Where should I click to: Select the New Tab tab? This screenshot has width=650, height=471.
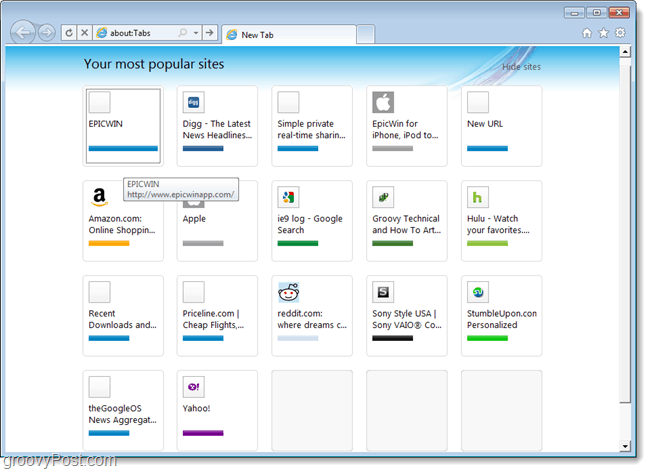[289, 35]
